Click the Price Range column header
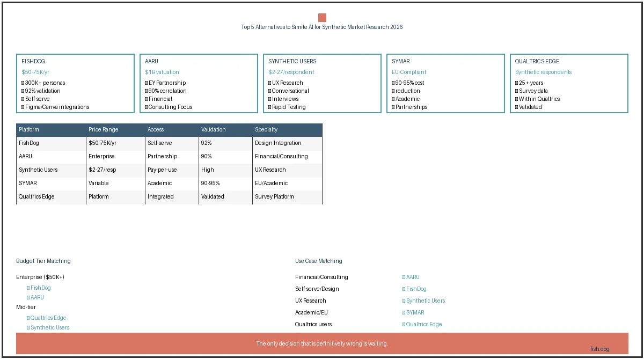644x359 pixels. [115, 130]
